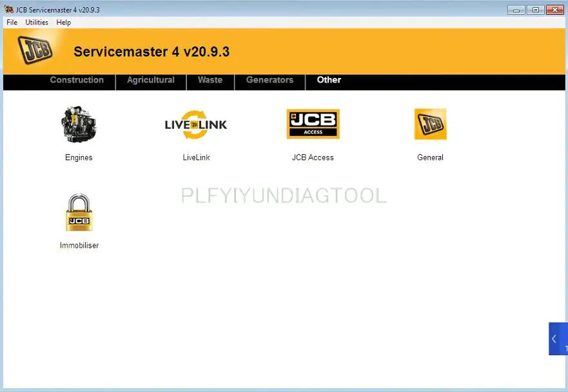Open the Help menu
568x392 pixels.
63,23
